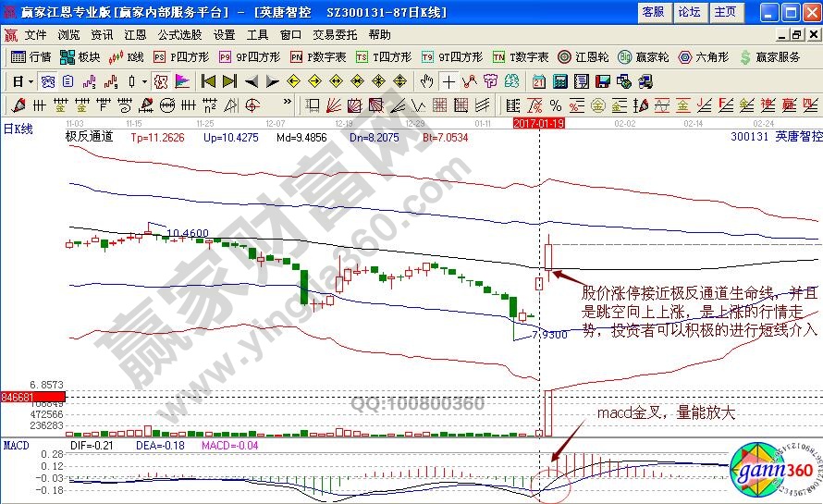Expand the candlestick style dropdown arrow
This screenshot has height=504, width=823.
click(142, 81)
